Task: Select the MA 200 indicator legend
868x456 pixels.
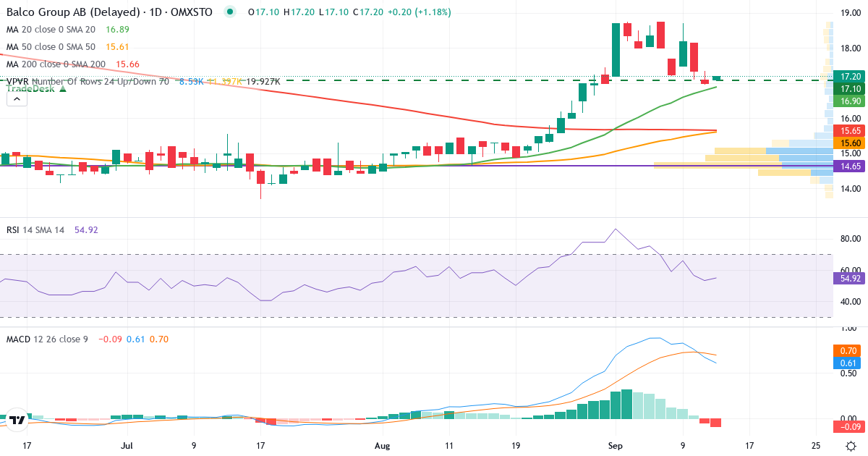Action: click(56, 64)
